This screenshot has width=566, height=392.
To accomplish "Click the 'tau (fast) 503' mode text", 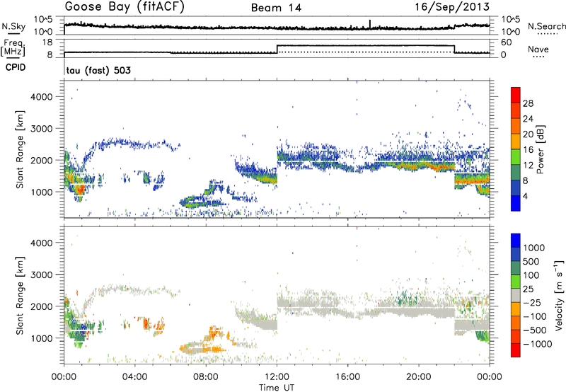I will click(x=98, y=70).
